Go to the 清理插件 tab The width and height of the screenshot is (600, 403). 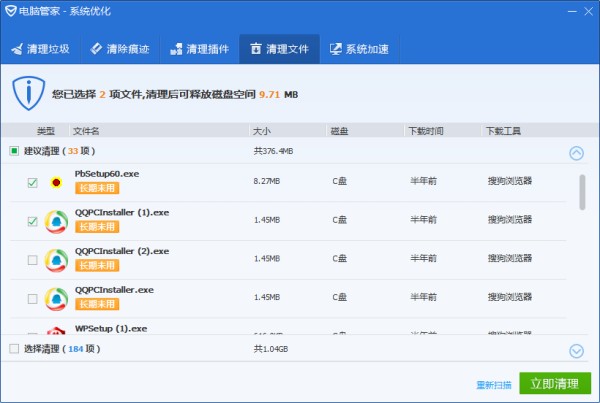click(x=199, y=48)
